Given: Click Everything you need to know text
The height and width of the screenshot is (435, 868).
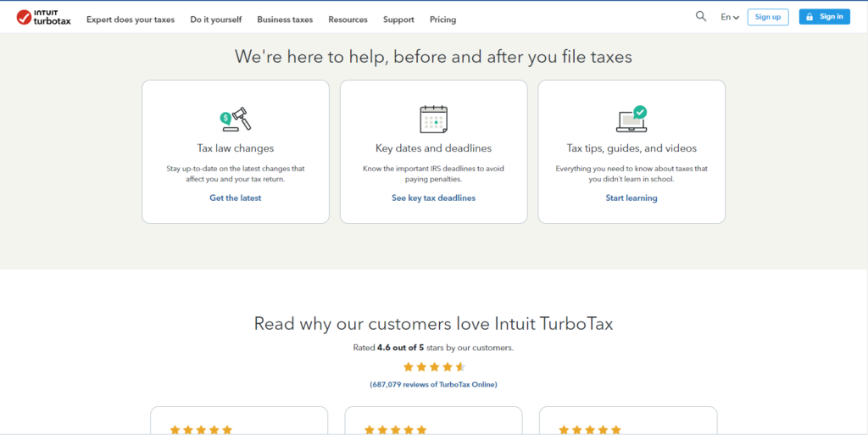Looking at the screenshot, I should click(632, 174).
